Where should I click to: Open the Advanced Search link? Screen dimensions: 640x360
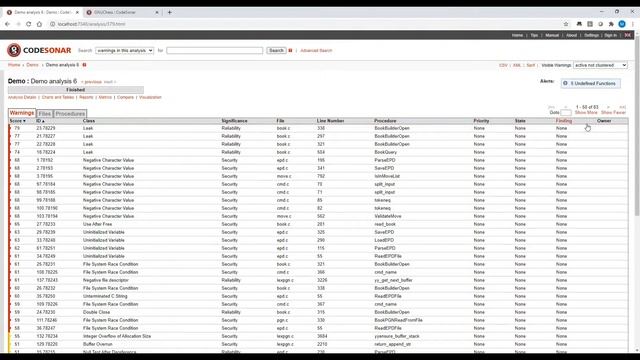coord(316,51)
